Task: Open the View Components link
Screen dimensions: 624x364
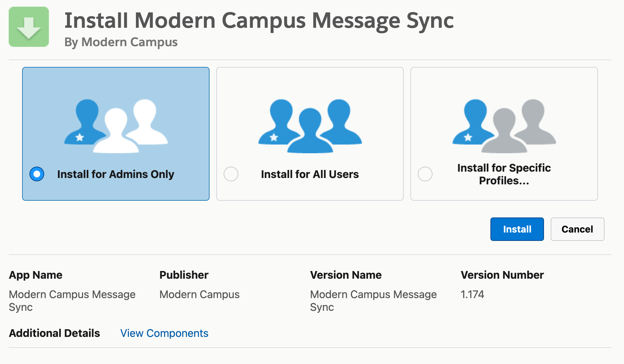Action: 164,333
